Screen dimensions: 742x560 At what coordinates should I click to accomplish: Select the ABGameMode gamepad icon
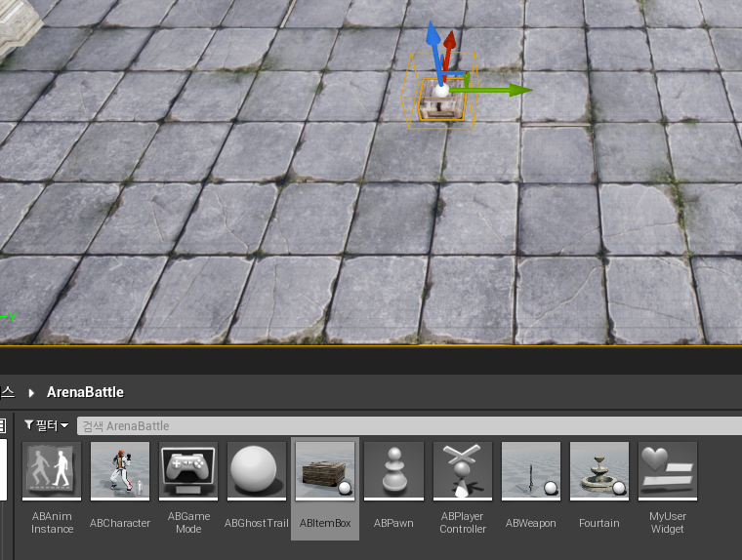pos(188,470)
